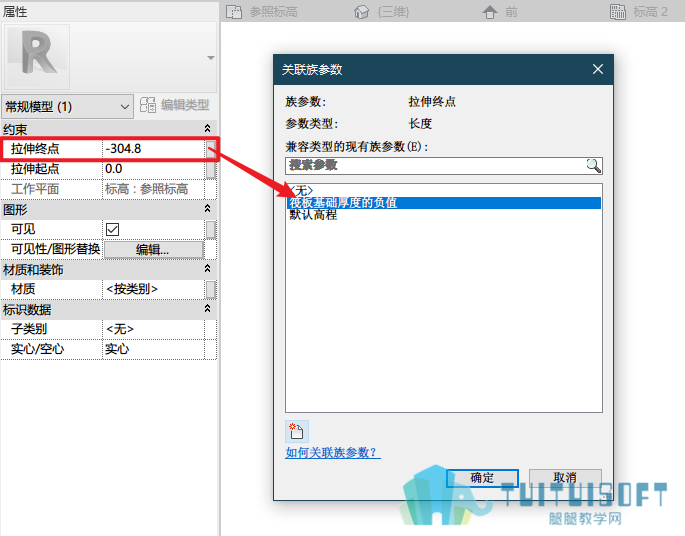Image resolution: width=685 pixels, height=536 pixels.
Task: Close the 关联族参数 dialog
Action: (x=598, y=69)
